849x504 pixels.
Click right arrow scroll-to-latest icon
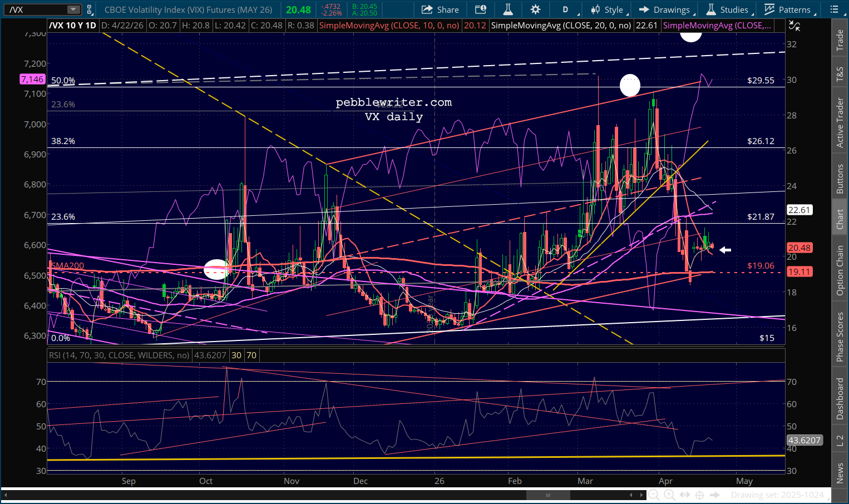[x=715, y=495]
